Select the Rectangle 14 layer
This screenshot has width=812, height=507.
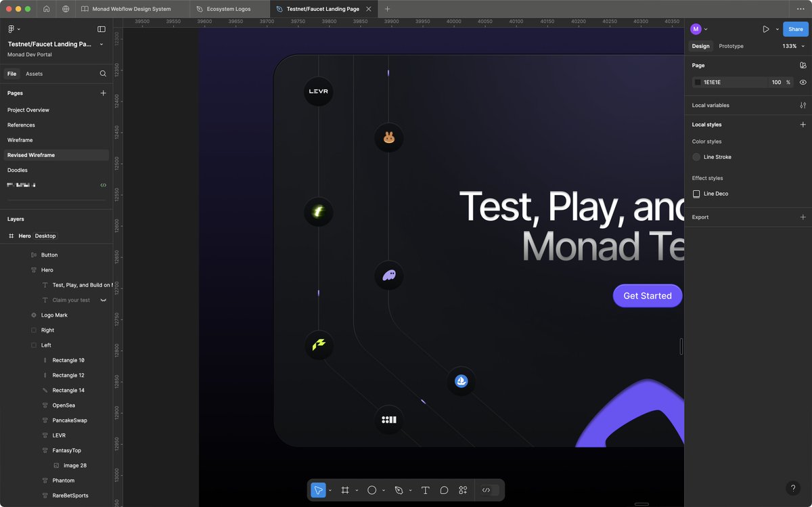click(x=68, y=390)
